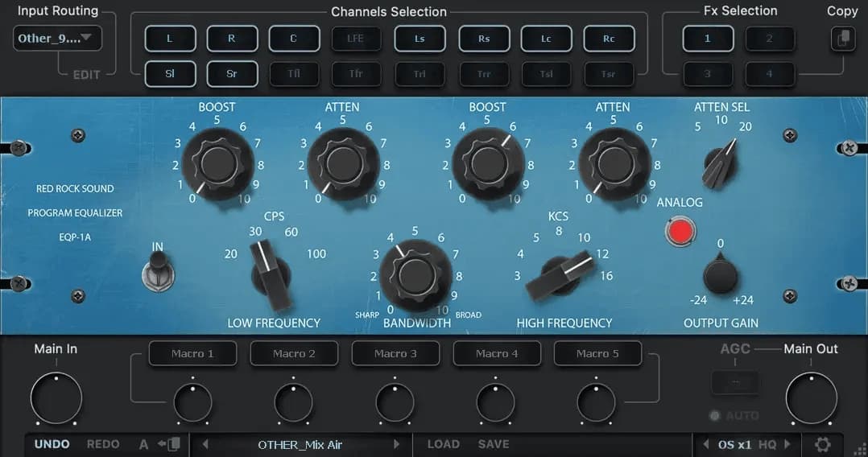Viewport: 868px width, 457px height.
Task: Select Fx slot 2
Action: point(769,39)
